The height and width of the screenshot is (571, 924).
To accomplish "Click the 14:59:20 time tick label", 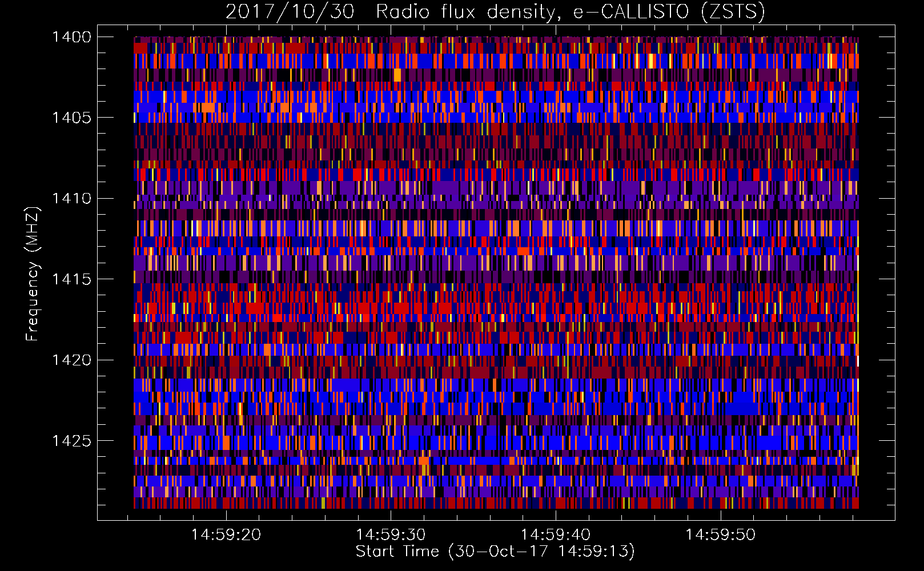I will (x=226, y=535).
